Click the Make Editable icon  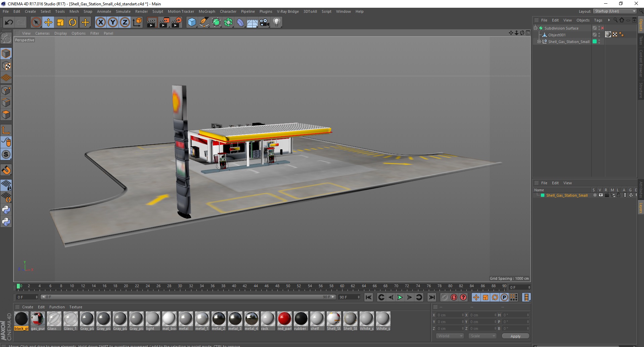pos(6,38)
